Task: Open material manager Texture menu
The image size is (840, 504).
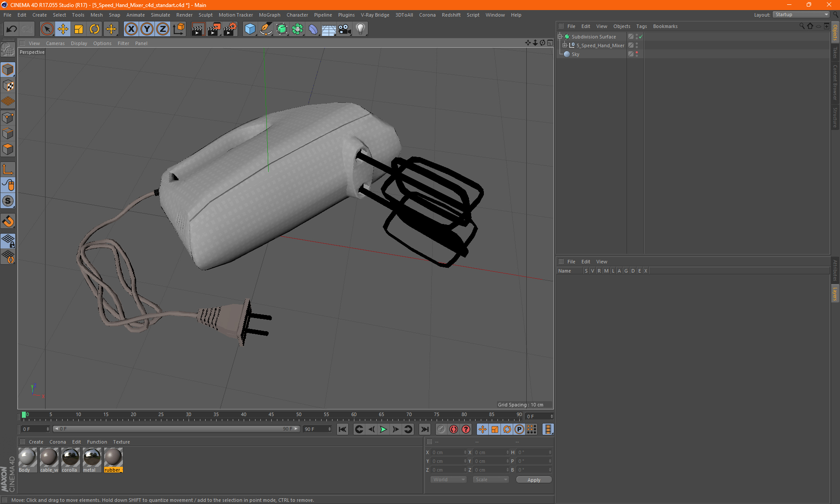Action: 121,442
